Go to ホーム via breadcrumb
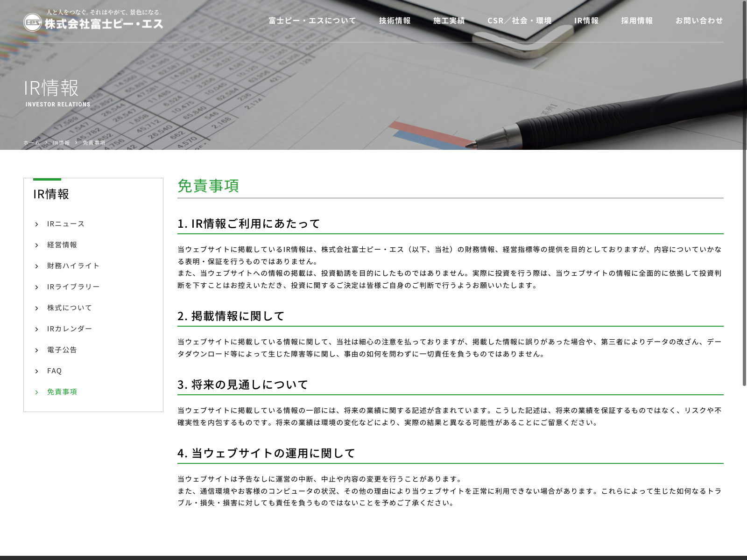 click(x=32, y=143)
